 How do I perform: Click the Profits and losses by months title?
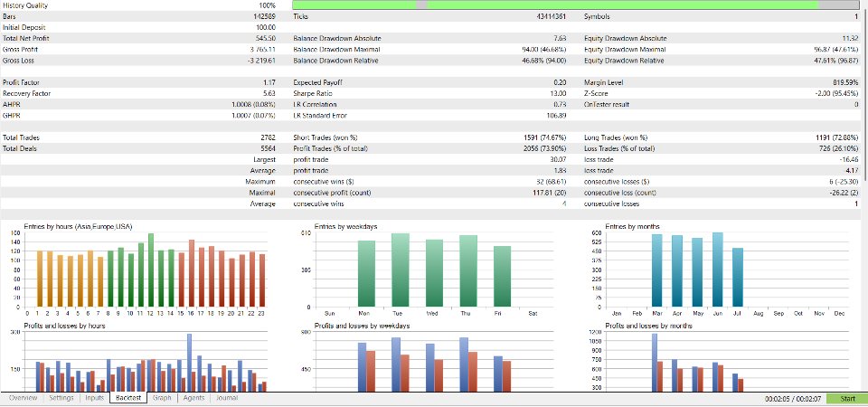[648, 326]
